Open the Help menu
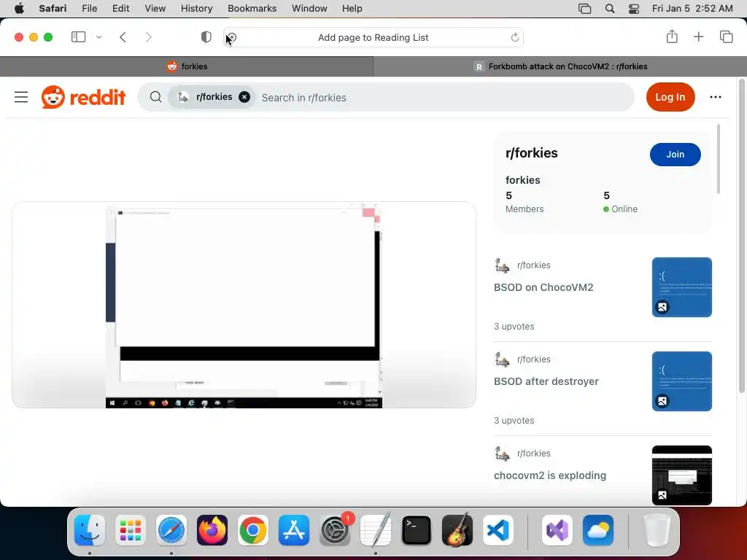The width and height of the screenshot is (747, 560). [352, 9]
